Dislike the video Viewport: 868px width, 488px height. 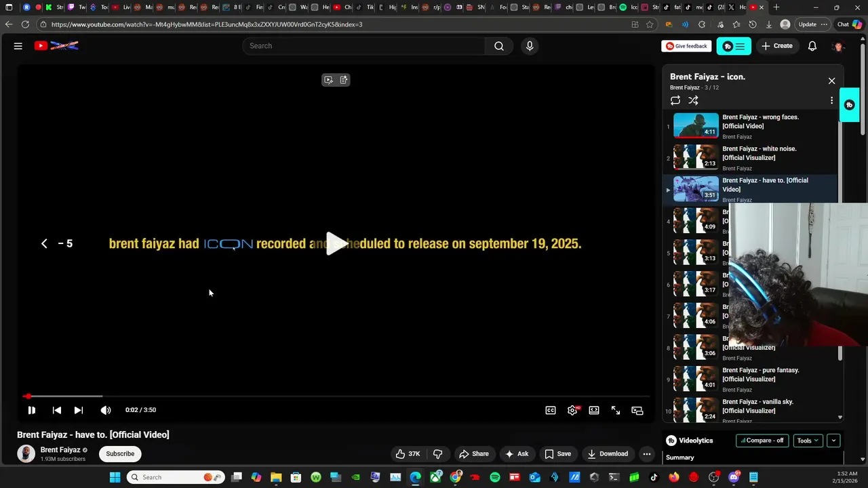pyautogui.click(x=438, y=454)
